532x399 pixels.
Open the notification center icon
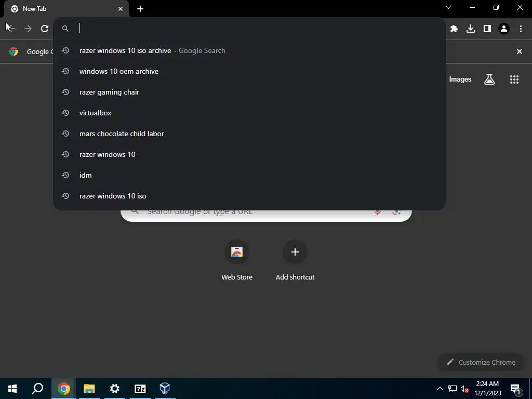tap(516, 389)
